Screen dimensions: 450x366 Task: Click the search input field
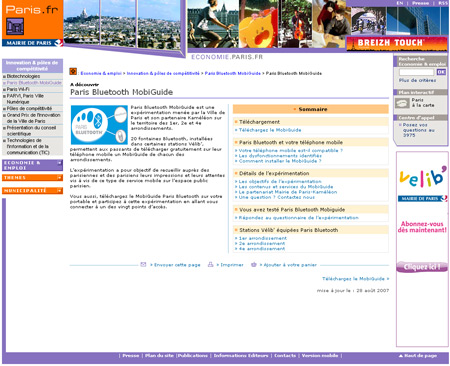pos(417,72)
